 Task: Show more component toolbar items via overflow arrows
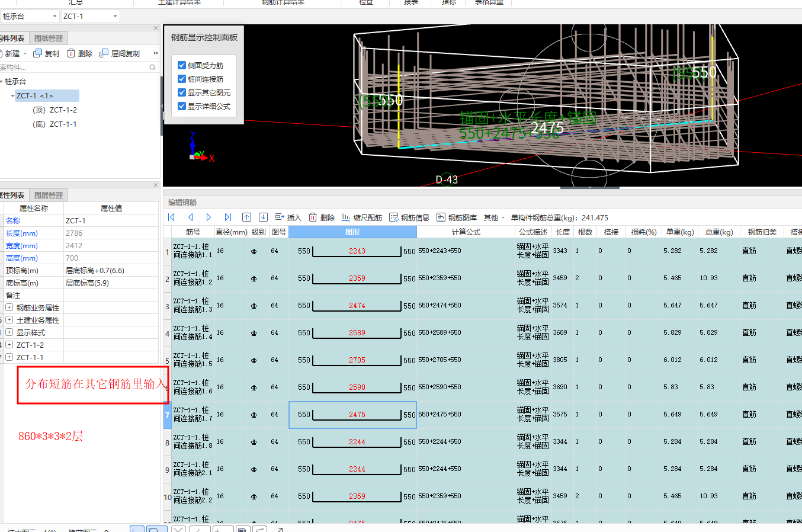tap(156, 53)
